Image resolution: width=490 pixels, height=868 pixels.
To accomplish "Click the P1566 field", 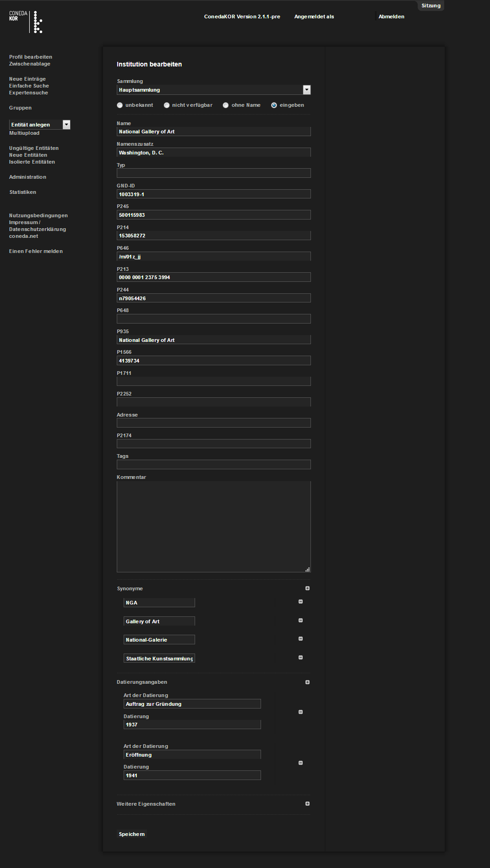I will coord(214,361).
